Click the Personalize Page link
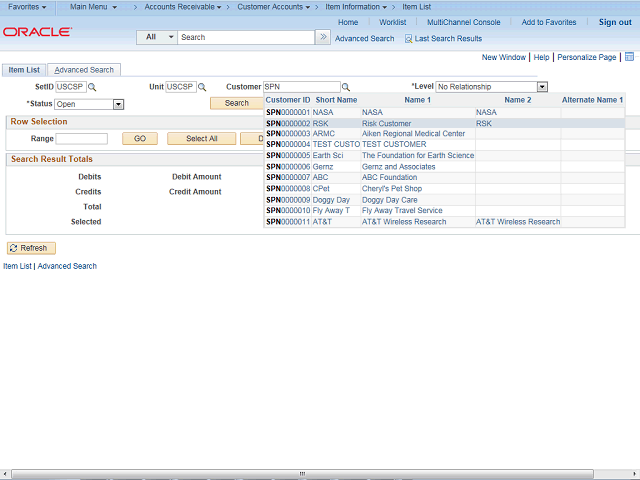 [587, 57]
